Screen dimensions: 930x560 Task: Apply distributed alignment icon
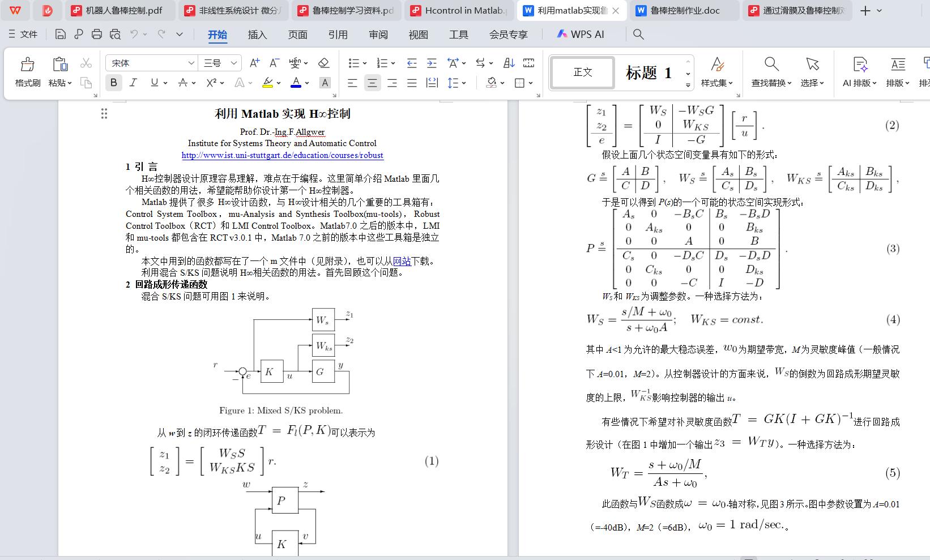[432, 83]
